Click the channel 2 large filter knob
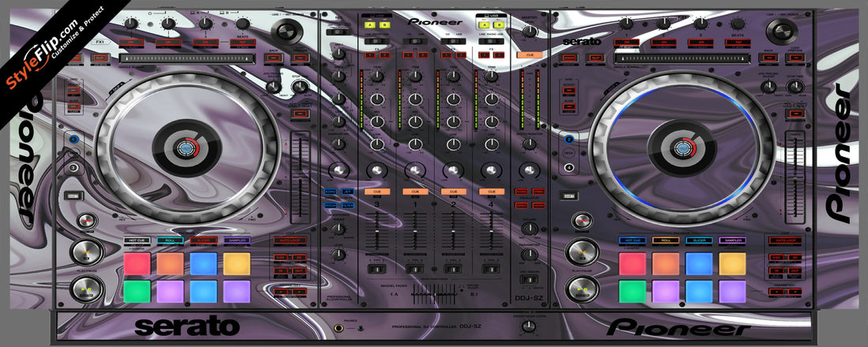868x347 pixels. [x=453, y=170]
